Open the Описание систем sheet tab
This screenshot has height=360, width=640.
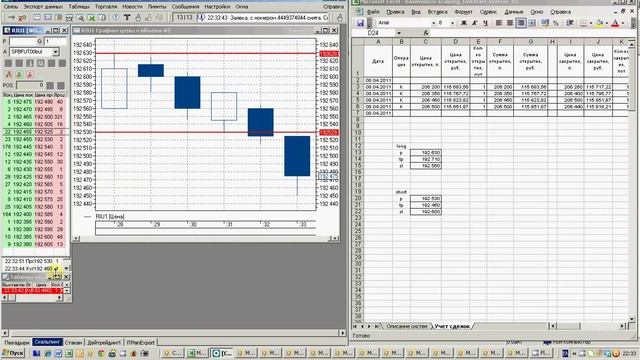click(x=407, y=326)
